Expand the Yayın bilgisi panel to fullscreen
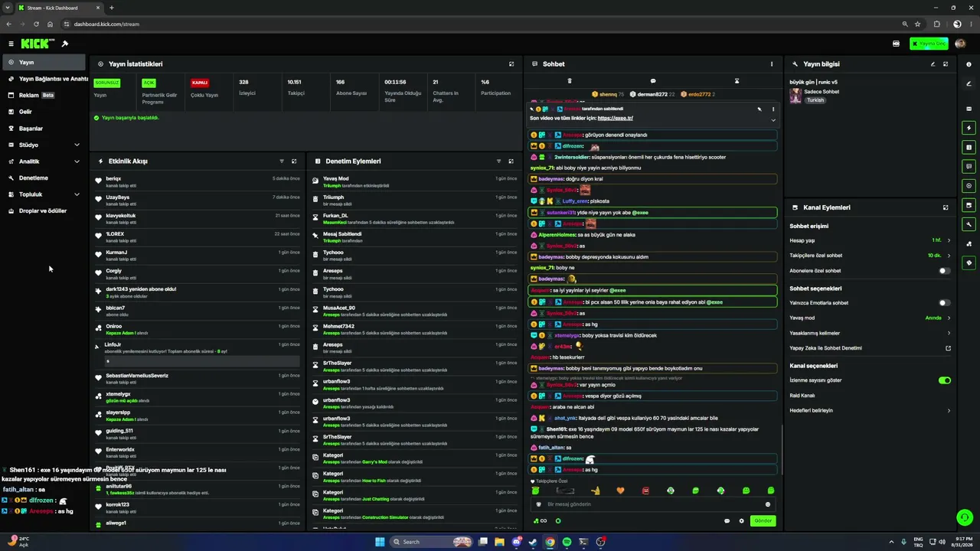The width and height of the screenshot is (980, 551). 946,64
